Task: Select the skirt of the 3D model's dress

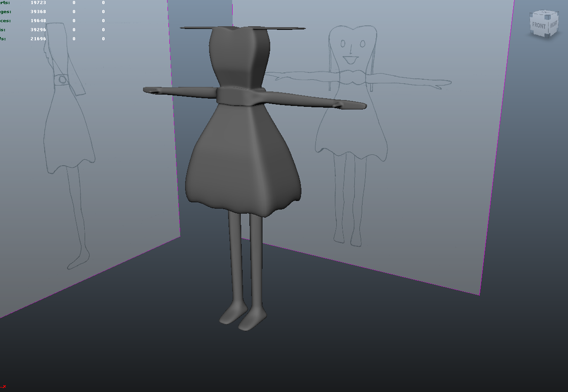Action: pyautogui.click(x=242, y=167)
